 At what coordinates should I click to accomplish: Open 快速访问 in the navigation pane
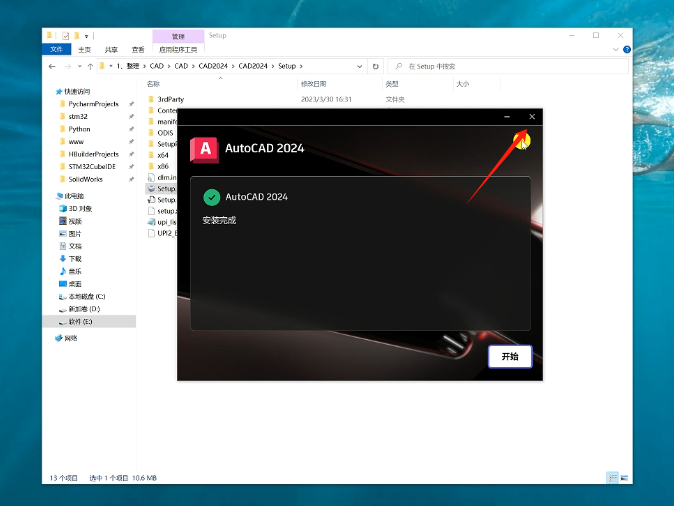coord(77,92)
